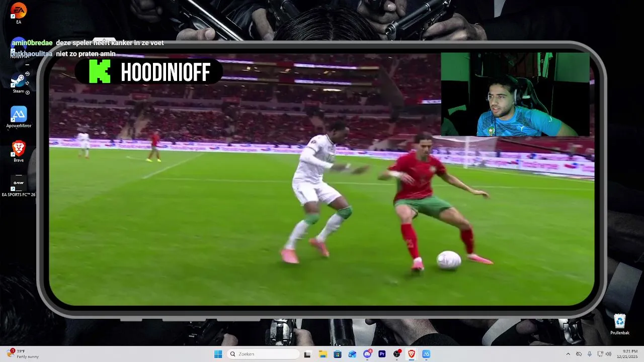
Task: Open OBS Studio from the taskbar
Action: pos(397,354)
